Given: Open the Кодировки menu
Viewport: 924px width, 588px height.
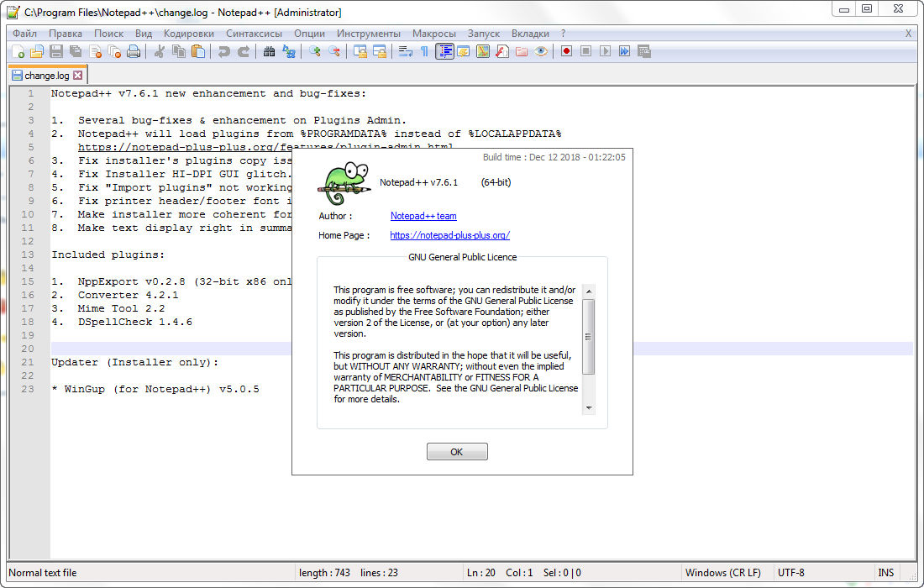Looking at the screenshot, I should coord(189,34).
